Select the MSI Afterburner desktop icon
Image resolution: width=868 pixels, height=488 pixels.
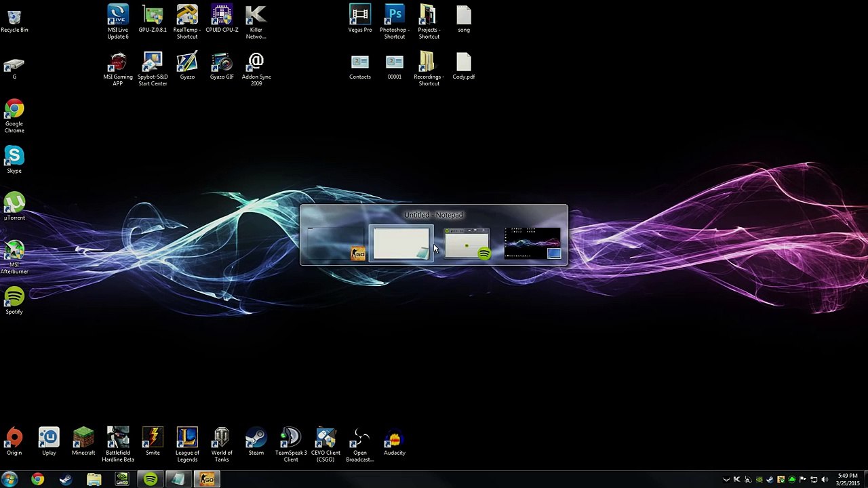[14, 258]
